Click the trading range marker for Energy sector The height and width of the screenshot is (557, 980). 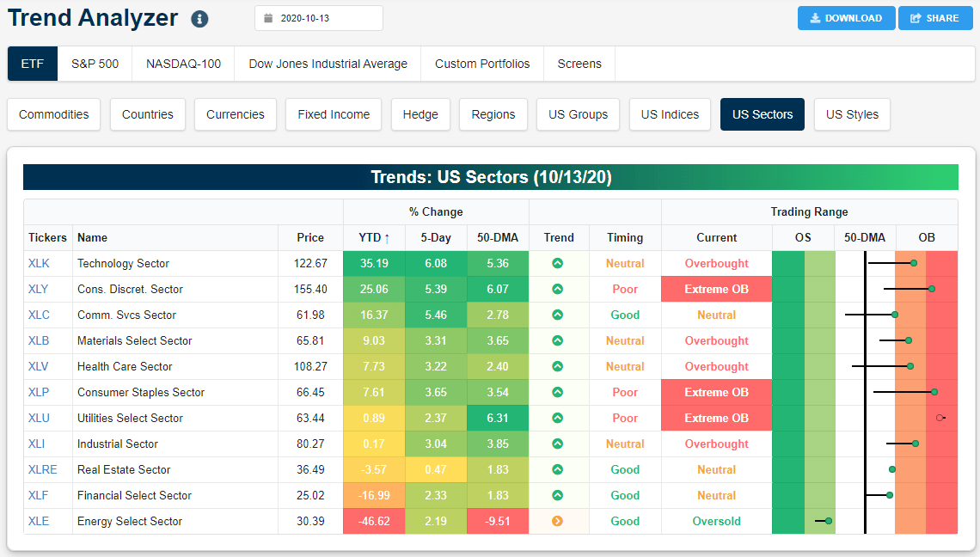tap(826, 521)
